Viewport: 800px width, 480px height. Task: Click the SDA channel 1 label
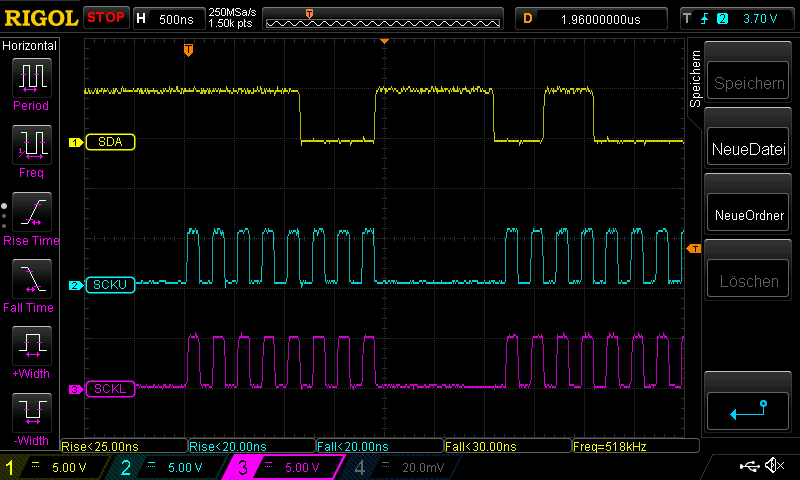pos(110,142)
